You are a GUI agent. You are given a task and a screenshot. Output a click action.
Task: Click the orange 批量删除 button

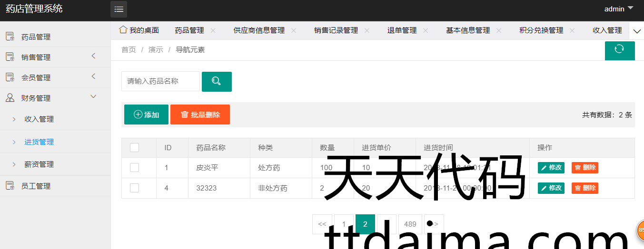pos(200,115)
